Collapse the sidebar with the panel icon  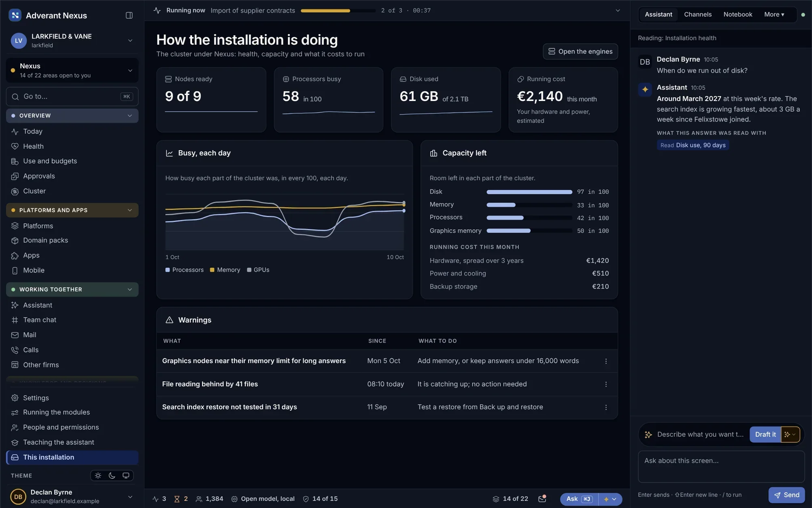click(129, 15)
